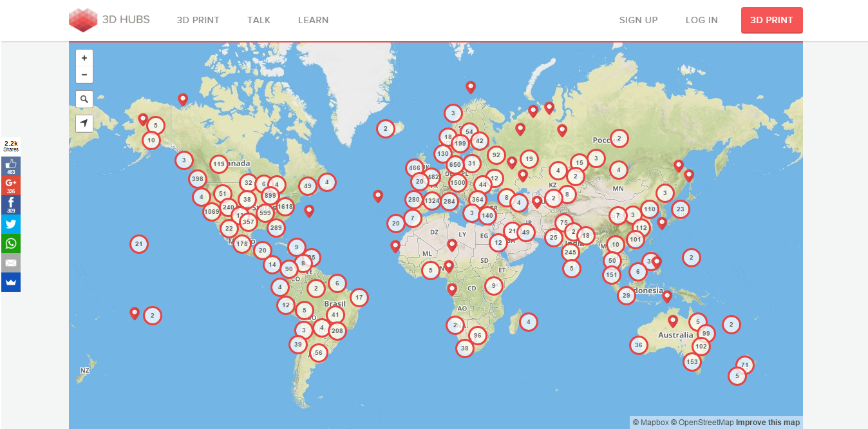Viewport: 868px width, 429px height.
Task: Click the 110 cluster in East Asia
Action: point(650,209)
